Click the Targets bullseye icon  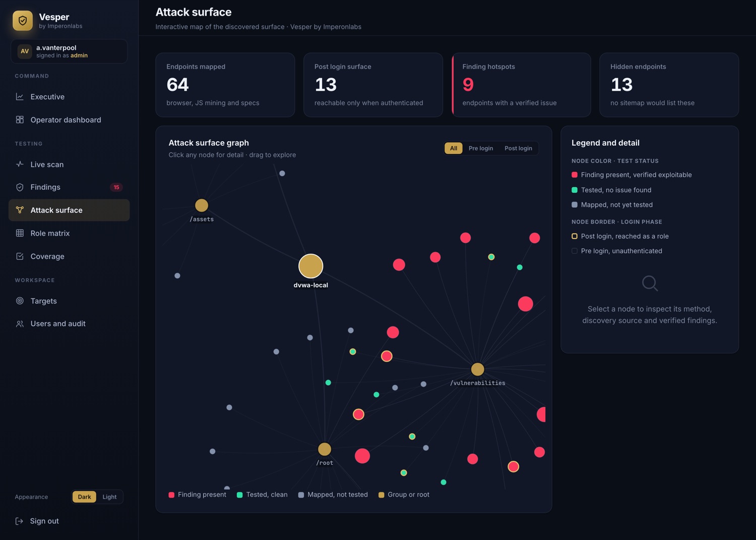point(20,301)
